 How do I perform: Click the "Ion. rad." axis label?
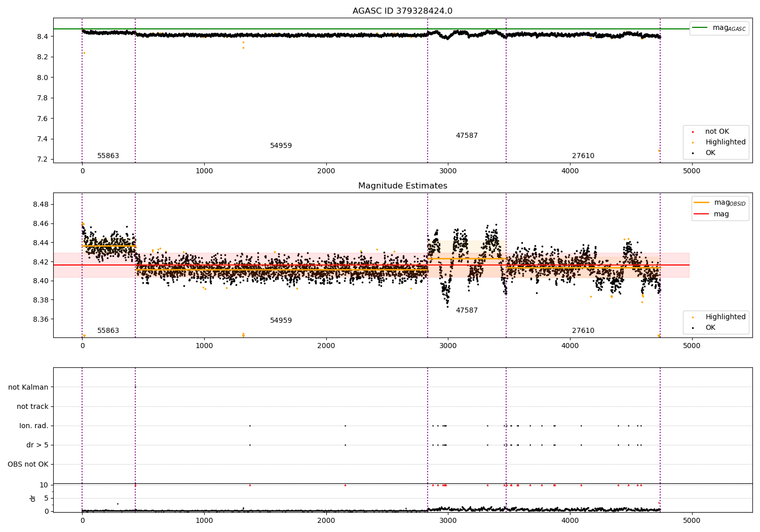34,426
